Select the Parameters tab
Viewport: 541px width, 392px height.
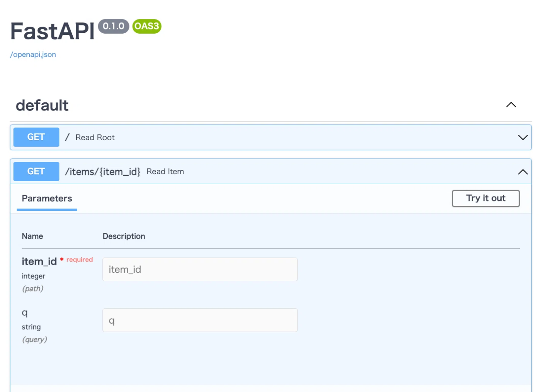(47, 199)
